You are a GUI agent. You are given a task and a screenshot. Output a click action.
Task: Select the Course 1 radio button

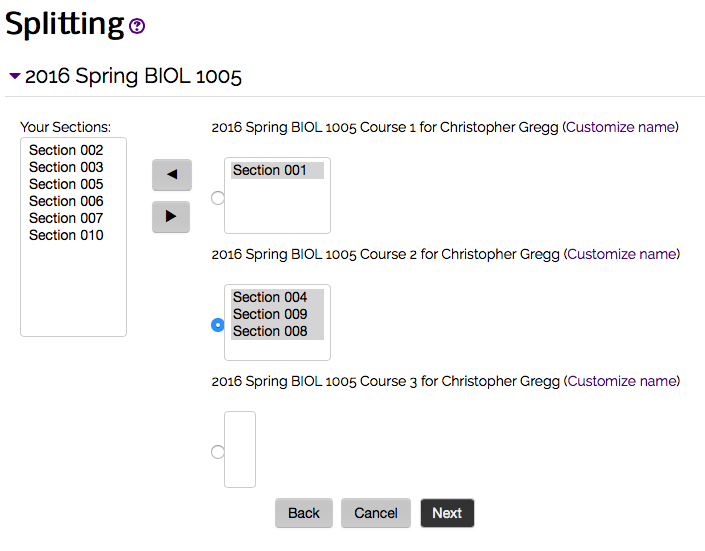218,198
